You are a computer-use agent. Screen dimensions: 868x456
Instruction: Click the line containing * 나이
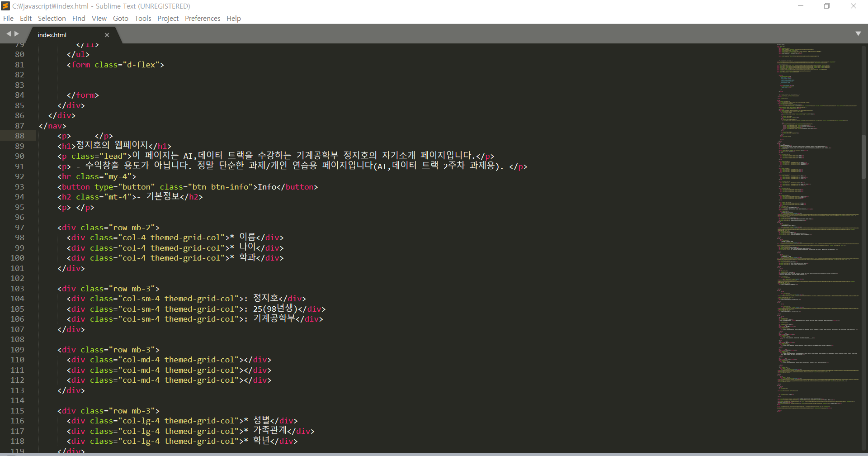[x=175, y=248]
